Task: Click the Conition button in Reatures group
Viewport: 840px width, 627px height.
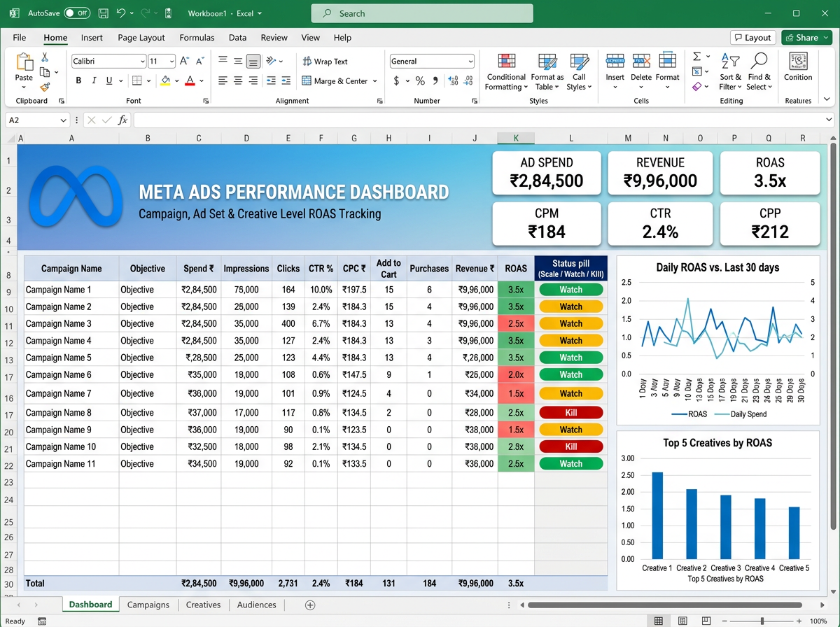Action: tap(798, 66)
